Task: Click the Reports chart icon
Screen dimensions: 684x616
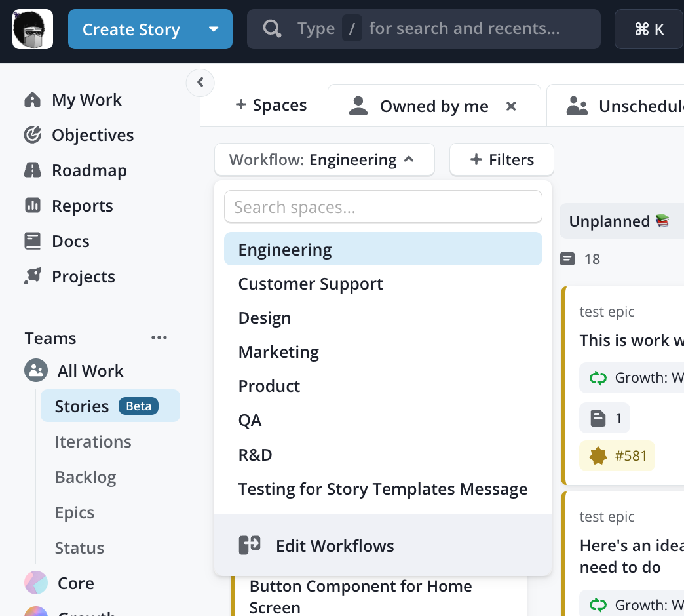Action: point(32,206)
